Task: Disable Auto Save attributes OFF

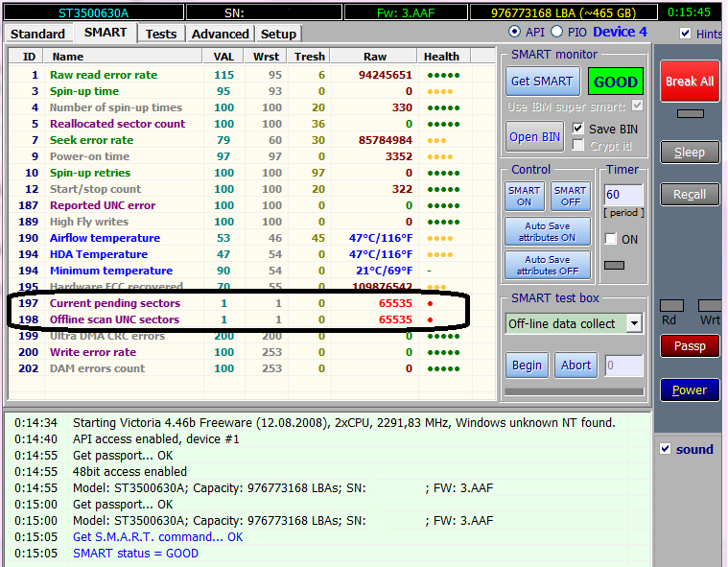Action: point(548,265)
